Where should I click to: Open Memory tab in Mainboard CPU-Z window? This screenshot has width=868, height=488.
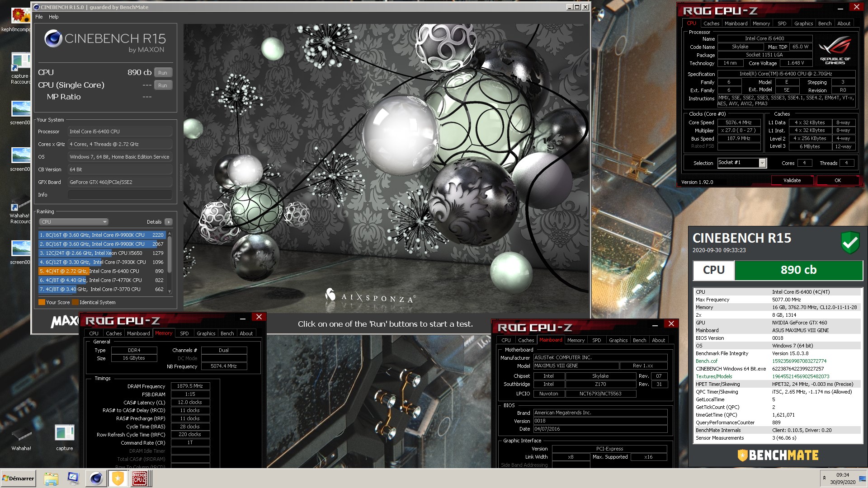[x=576, y=340]
